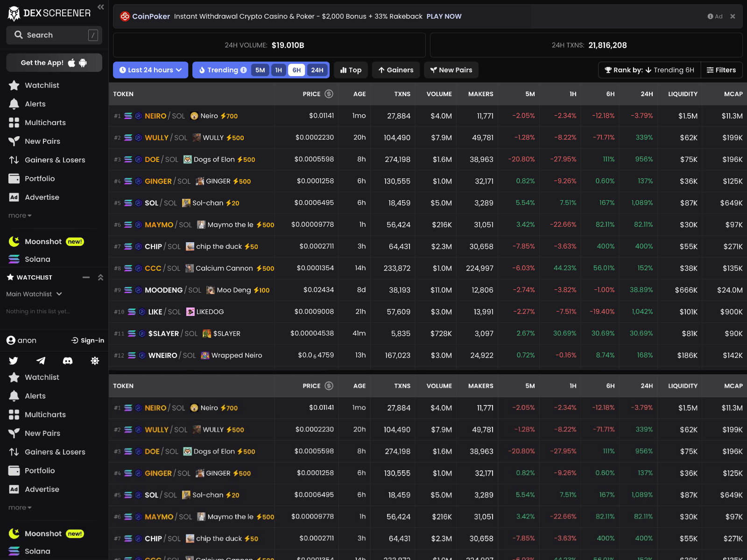Select the 5M trending timeframe
Screen dimensions: 747x560
pyautogui.click(x=260, y=70)
